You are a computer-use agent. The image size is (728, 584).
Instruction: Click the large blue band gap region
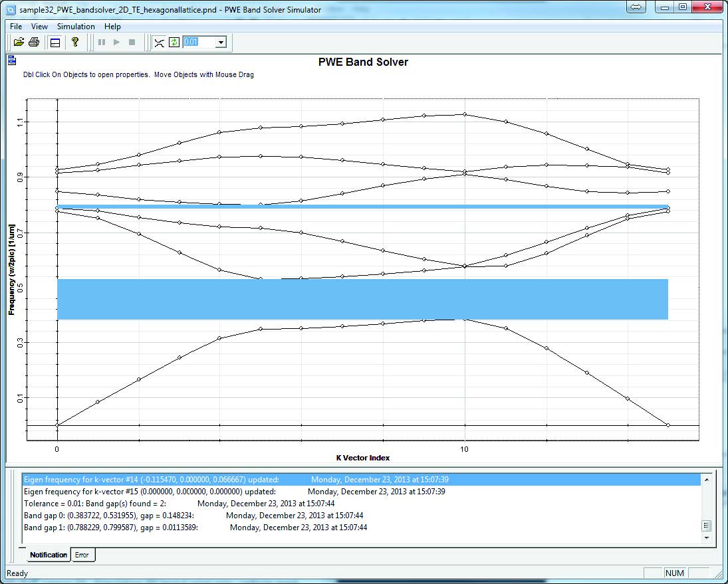point(362,299)
